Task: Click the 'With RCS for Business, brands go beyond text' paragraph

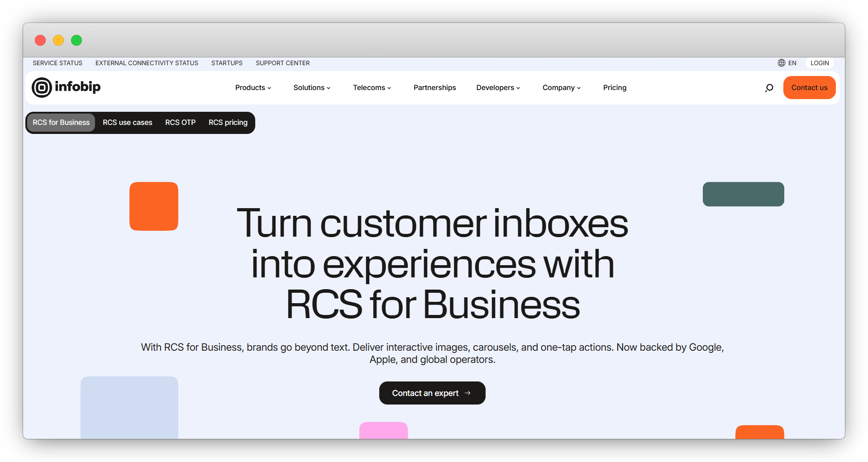Action: click(x=432, y=353)
